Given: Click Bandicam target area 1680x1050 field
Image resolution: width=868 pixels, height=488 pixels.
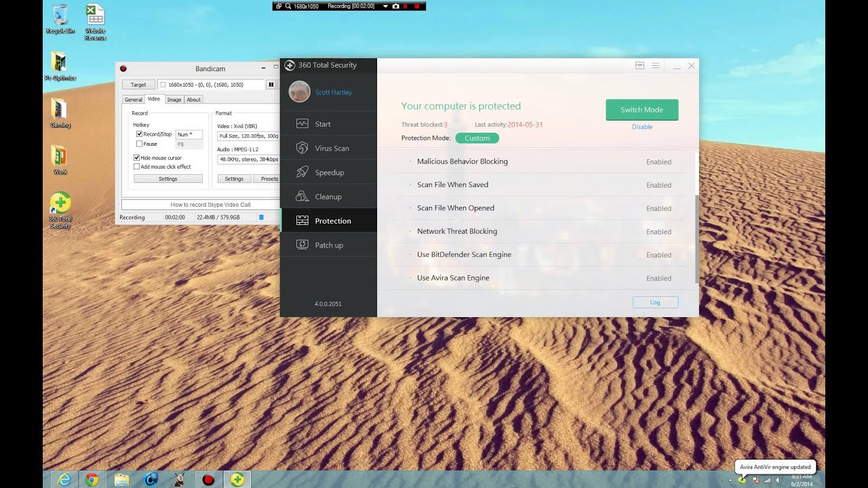Looking at the screenshot, I should coord(211,85).
